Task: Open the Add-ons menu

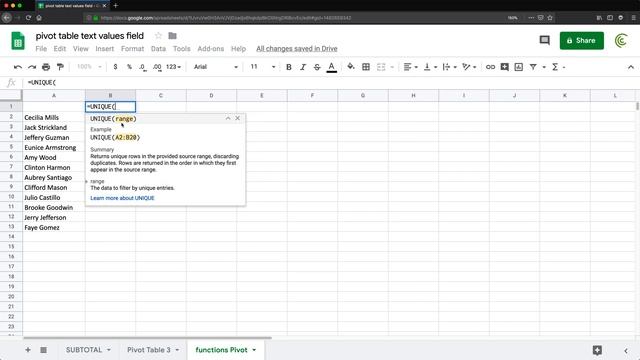Action: tap(211, 49)
